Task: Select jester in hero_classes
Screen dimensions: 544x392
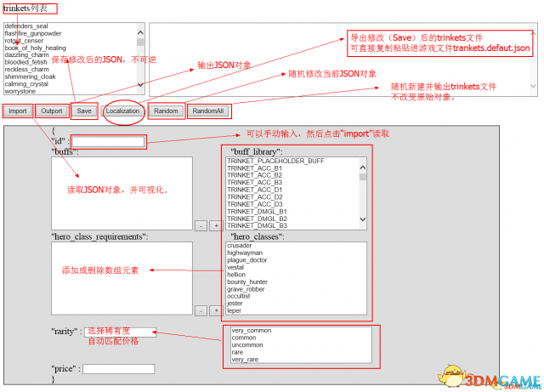Action: (235, 304)
